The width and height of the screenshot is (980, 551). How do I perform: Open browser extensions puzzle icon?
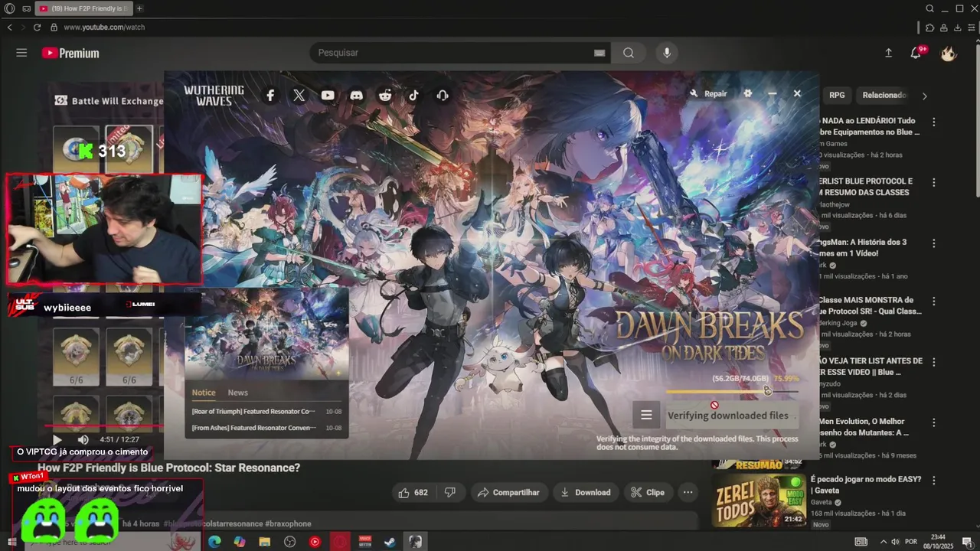point(929,27)
